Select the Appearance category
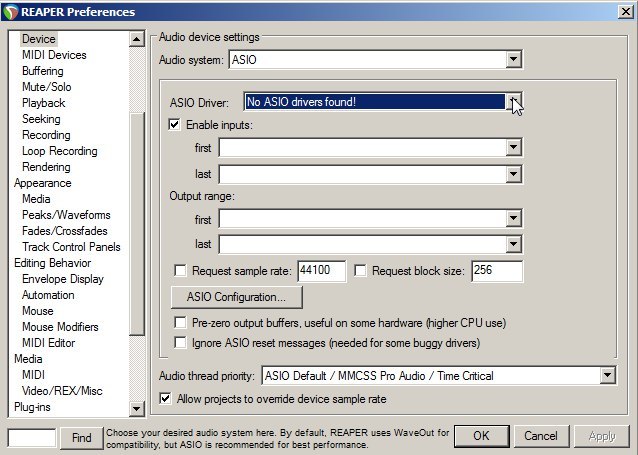Screen dimensions: 638x455 tap(43, 183)
